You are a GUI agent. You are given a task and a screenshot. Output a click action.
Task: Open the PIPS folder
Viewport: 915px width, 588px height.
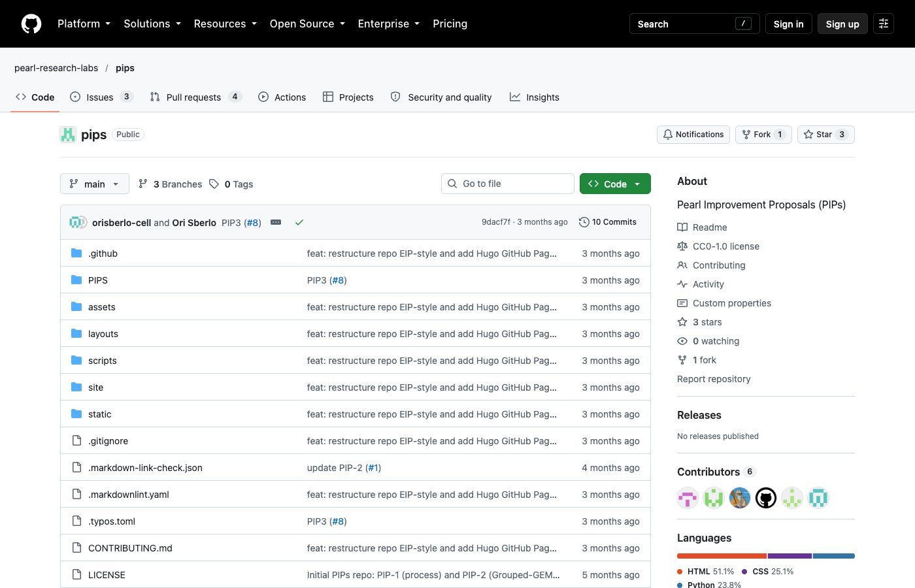pos(98,280)
